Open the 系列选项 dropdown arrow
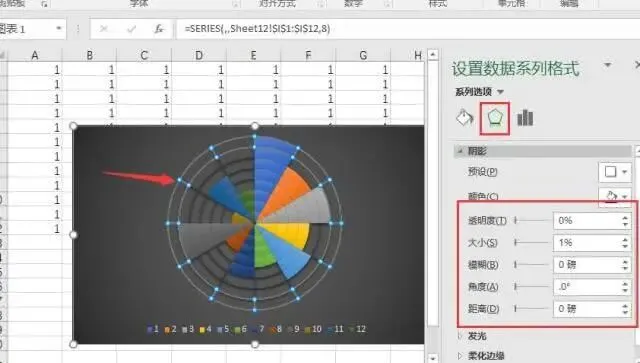The height and width of the screenshot is (363, 640). (x=500, y=92)
